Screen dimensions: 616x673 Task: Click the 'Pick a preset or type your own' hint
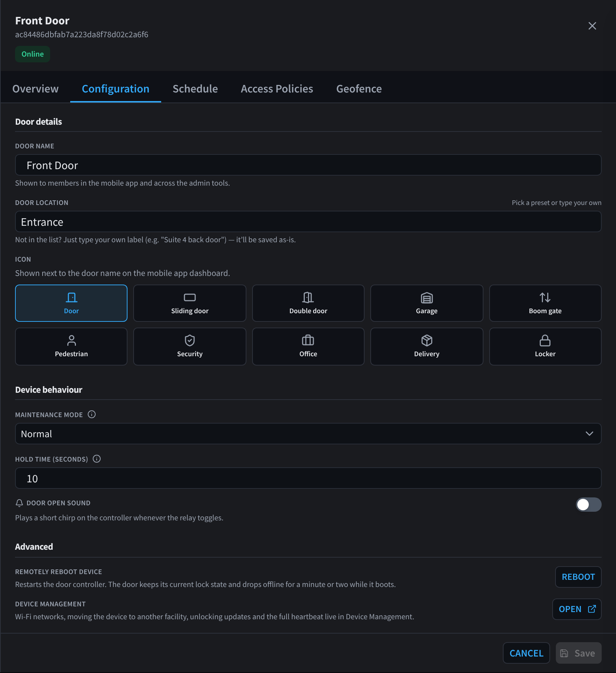[557, 202]
